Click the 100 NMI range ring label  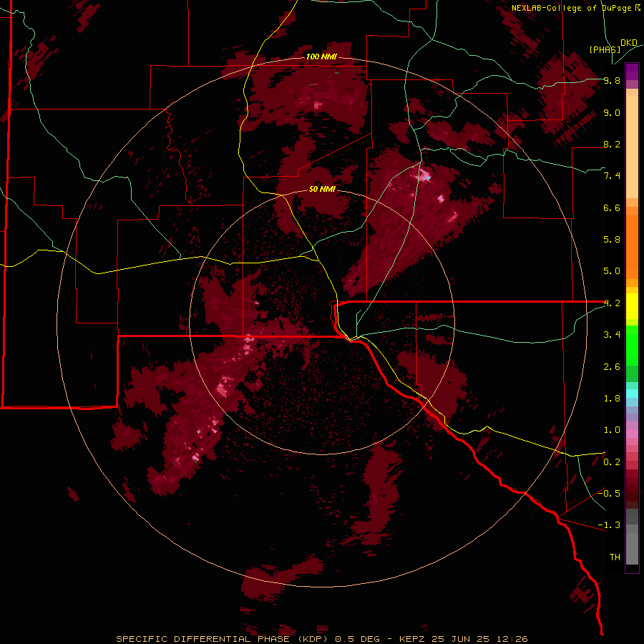pos(321,57)
